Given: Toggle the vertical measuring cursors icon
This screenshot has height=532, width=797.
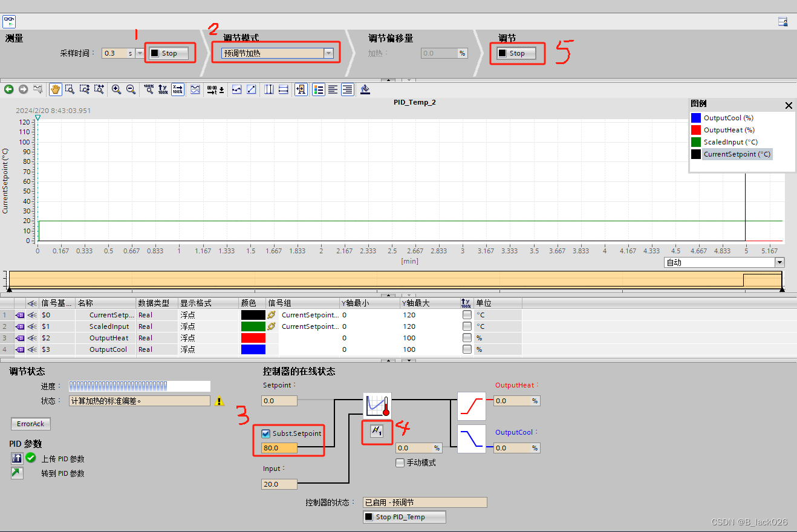Looking at the screenshot, I should (269, 89).
